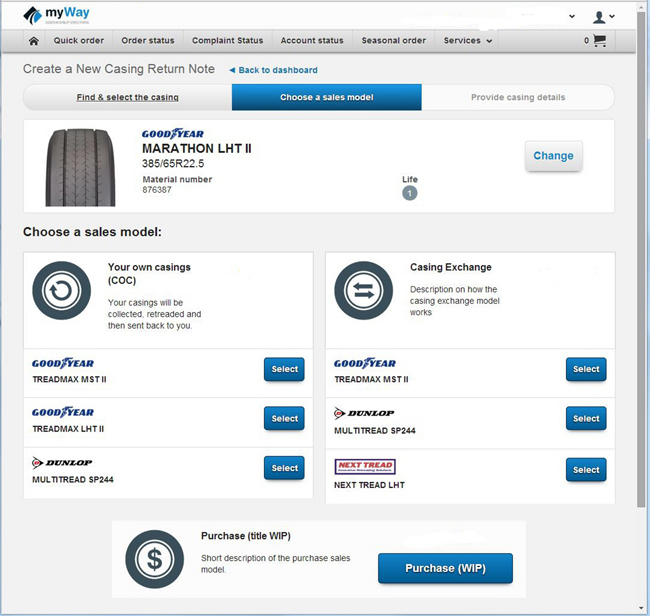Click the myWay logo
650x616 pixels.
pyautogui.click(x=58, y=15)
